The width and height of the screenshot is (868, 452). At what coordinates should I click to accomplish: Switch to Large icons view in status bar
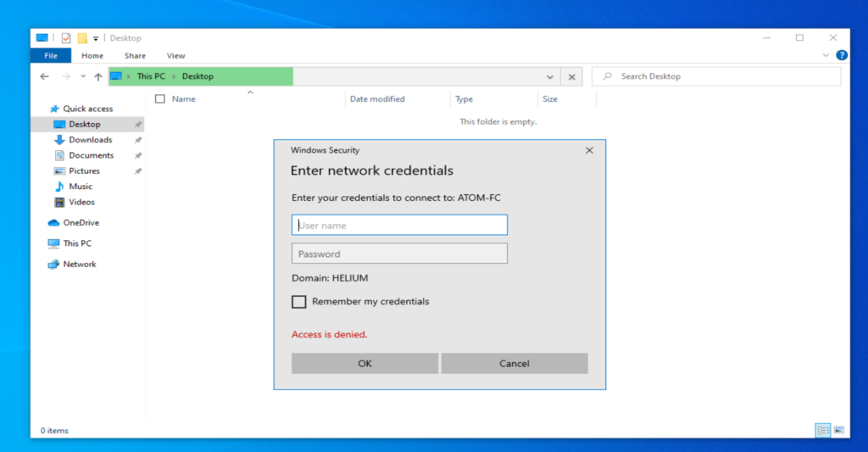[838, 430]
